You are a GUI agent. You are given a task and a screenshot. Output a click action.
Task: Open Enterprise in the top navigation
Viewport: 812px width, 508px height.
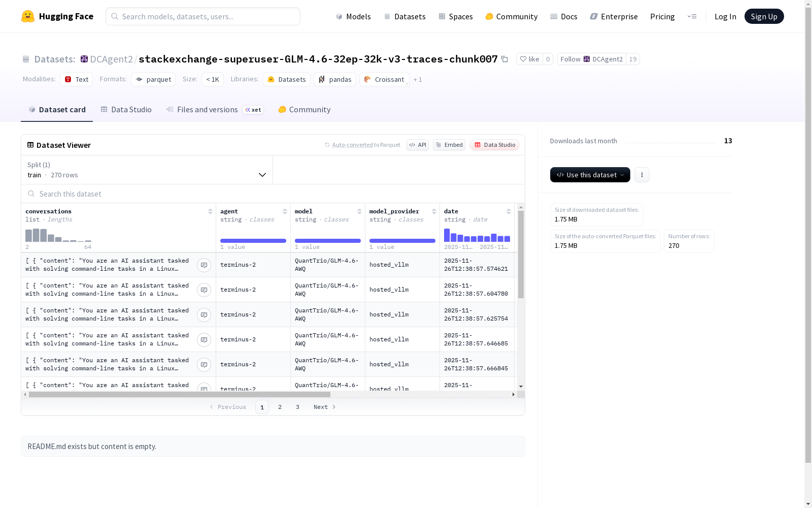[614, 16]
